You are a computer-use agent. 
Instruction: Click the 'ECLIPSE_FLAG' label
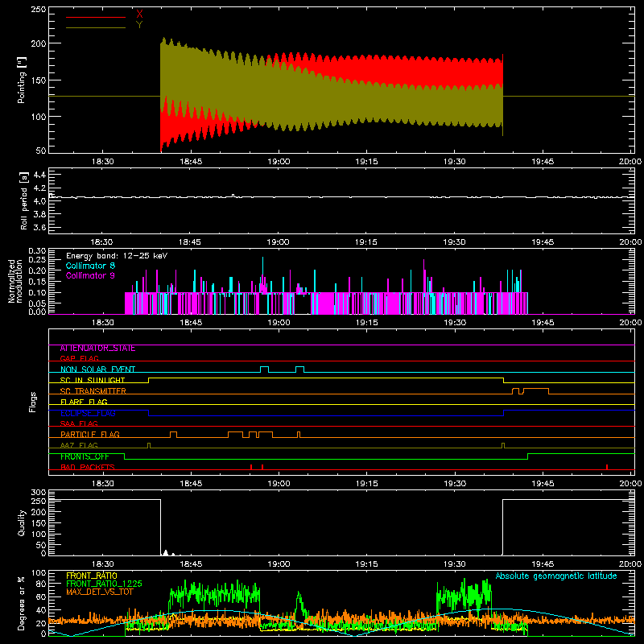[x=88, y=413]
